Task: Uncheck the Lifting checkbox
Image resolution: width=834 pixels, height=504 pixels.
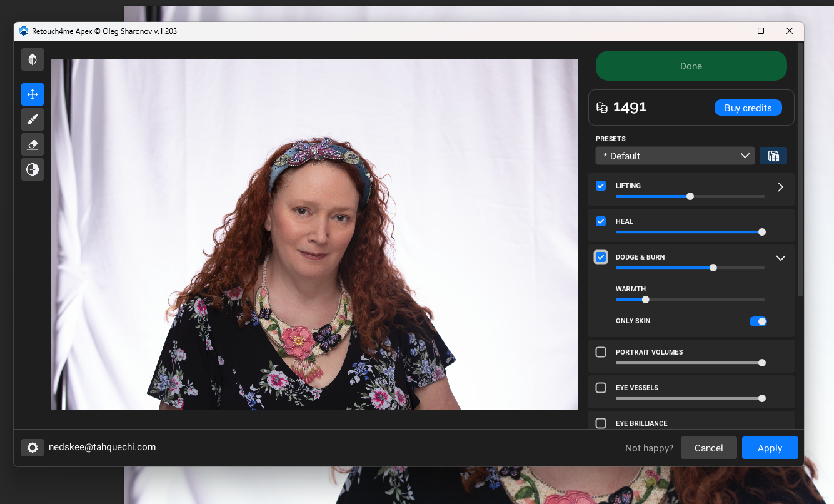Action: click(601, 186)
